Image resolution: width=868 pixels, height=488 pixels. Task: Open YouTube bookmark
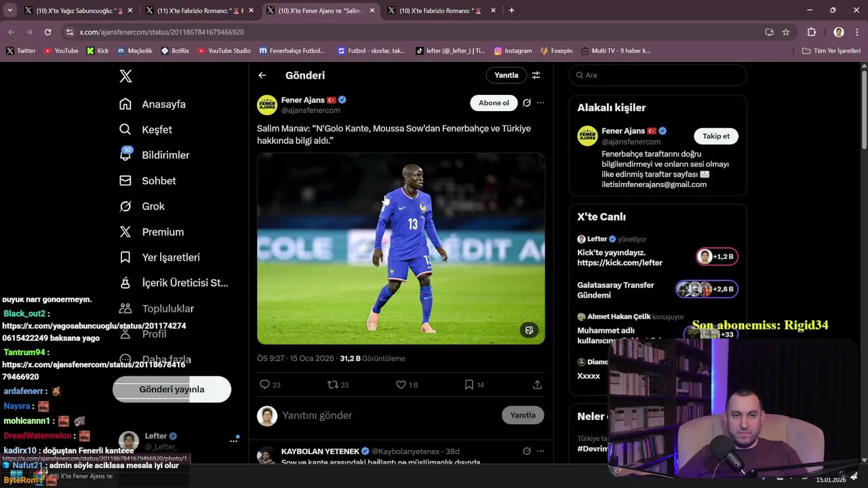tap(61, 51)
